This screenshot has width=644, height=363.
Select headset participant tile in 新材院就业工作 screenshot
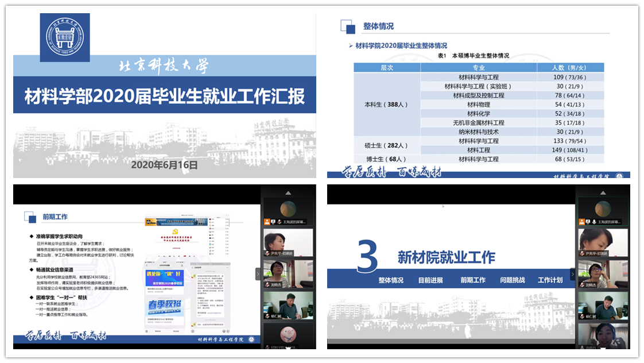[603, 336]
